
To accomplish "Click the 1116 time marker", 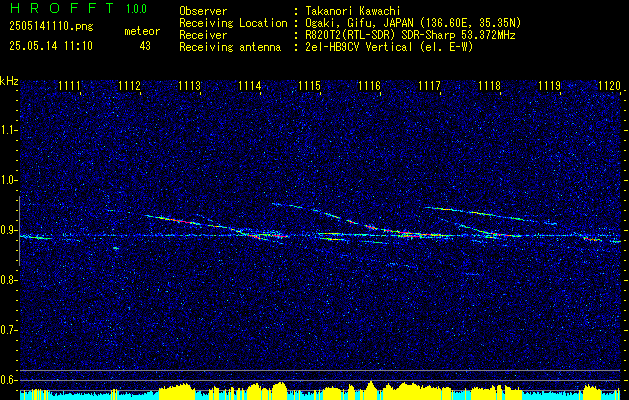I will (369, 86).
